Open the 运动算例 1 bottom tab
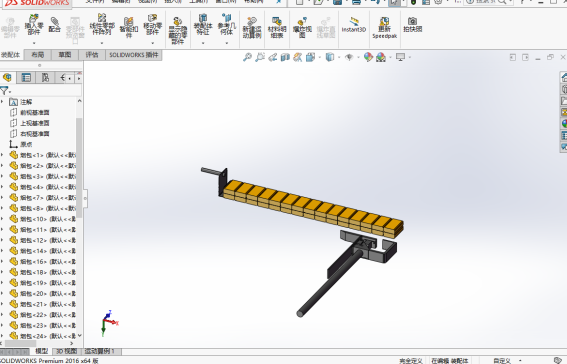Image resolution: width=567 pixels, height=364 pixels. pos(102,351)
